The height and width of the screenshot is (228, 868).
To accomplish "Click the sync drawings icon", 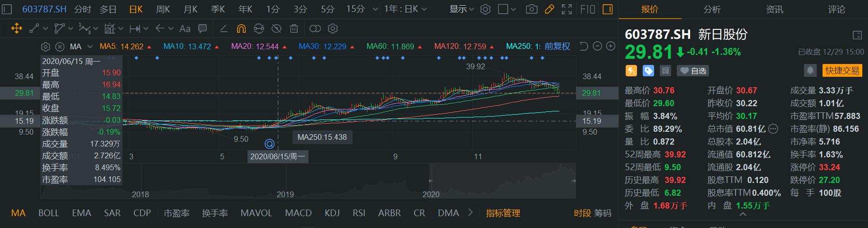I will (259, 29).
